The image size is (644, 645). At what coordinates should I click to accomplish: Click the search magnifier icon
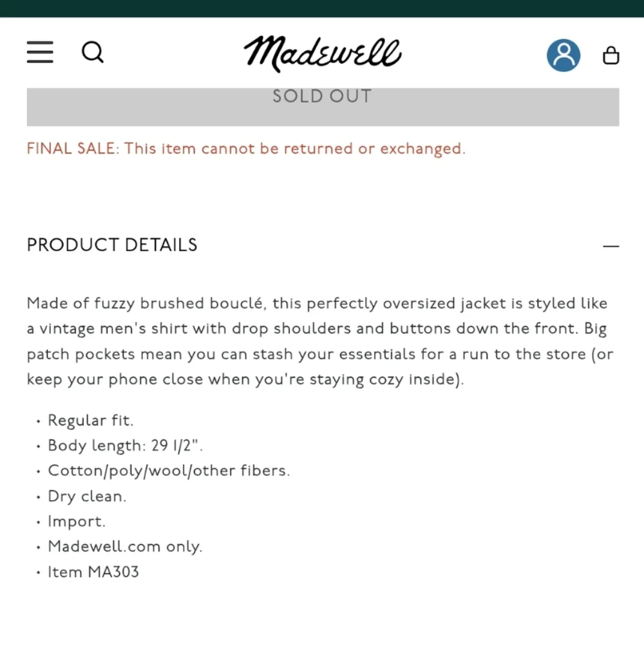(93, 52)
